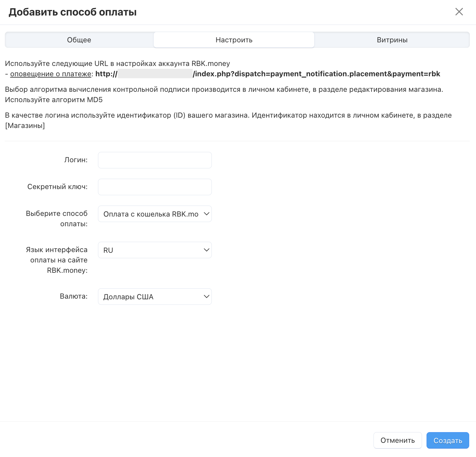Click the Добавить способ оплаты title
476x457 pixels.
[73, 12]
